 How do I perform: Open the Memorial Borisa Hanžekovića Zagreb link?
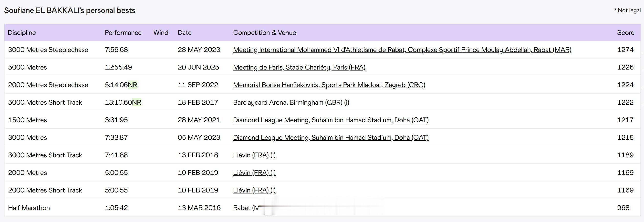(x=329, y=85)
